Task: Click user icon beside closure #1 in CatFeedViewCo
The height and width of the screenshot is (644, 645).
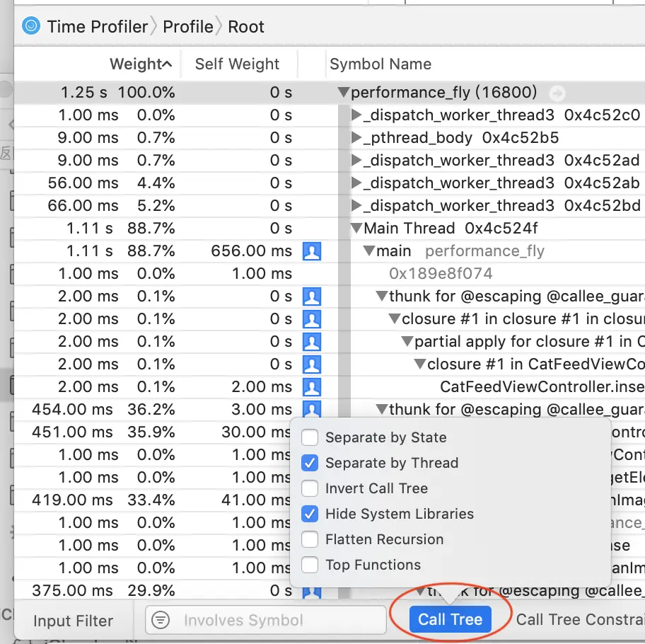Action: click(312, 364)
